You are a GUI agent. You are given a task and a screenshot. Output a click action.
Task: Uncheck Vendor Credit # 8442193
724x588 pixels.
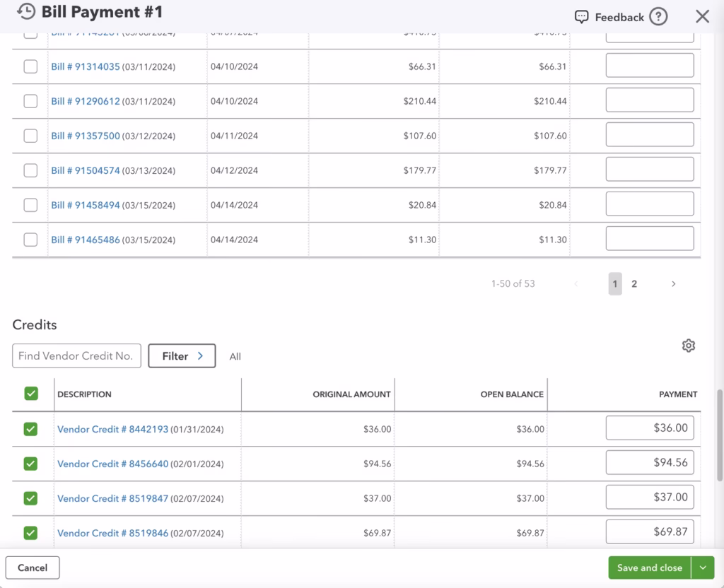click(x=30, y=429)
